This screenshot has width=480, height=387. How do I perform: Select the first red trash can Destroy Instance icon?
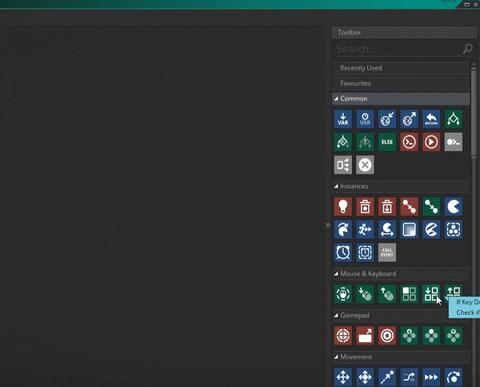(365, 207)
